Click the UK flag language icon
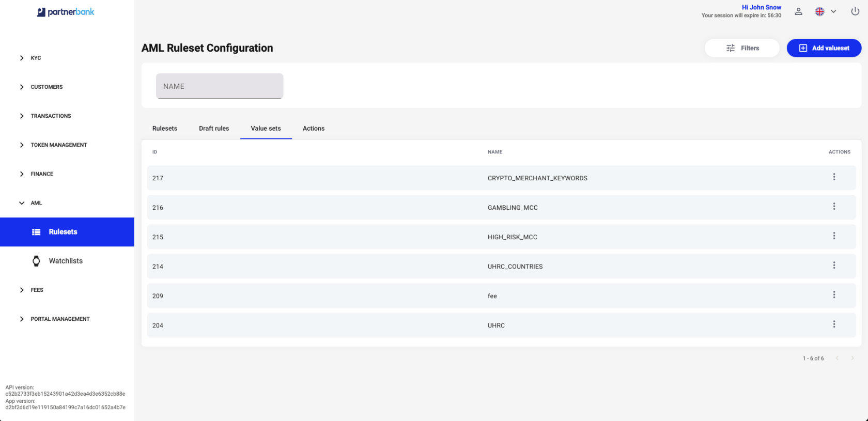 pyautogui.click(x=819, y=11)
